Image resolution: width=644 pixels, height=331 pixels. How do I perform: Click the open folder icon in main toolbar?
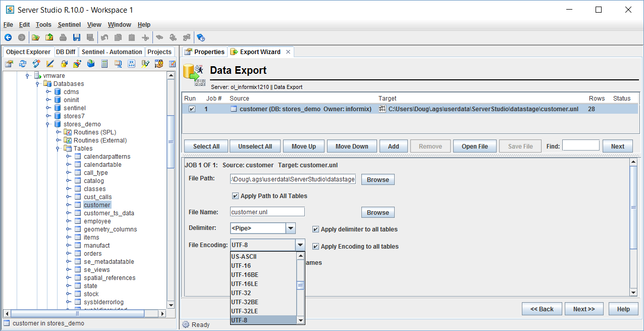tap(35, 37)
